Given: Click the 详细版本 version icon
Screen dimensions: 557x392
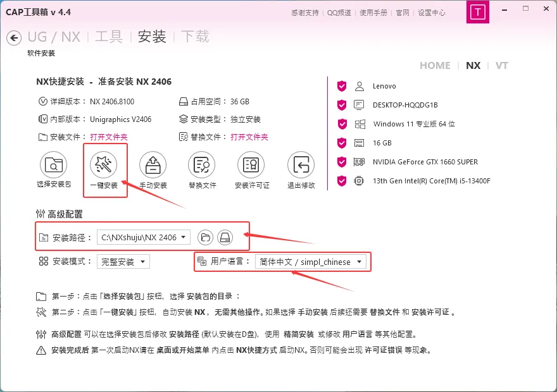Looking at the screenshot, I should pyautogui.click(x=42, y=101).
